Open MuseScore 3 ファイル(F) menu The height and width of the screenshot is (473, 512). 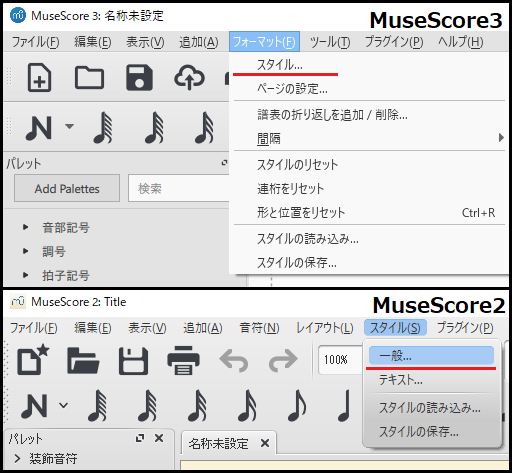tap(36, 42)
